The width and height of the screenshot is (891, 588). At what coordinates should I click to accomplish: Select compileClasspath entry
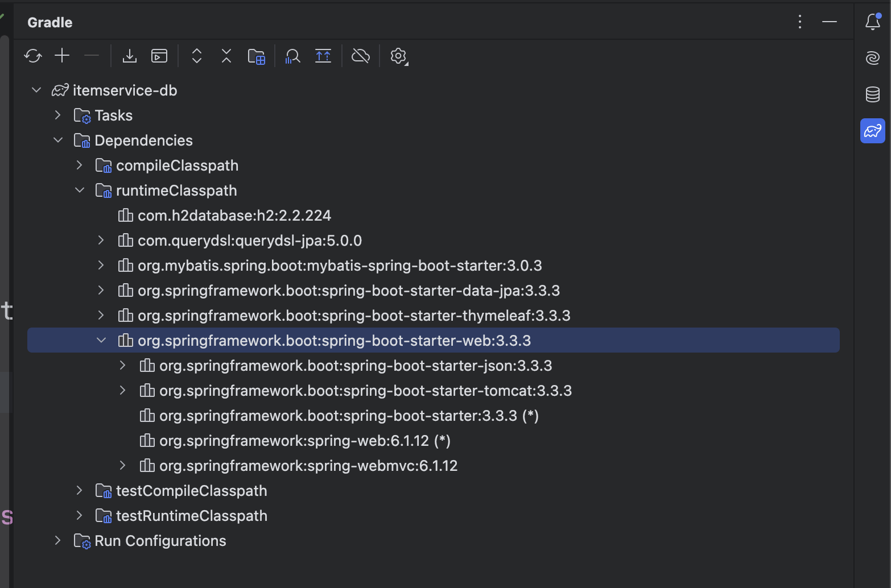pos(434,165)
